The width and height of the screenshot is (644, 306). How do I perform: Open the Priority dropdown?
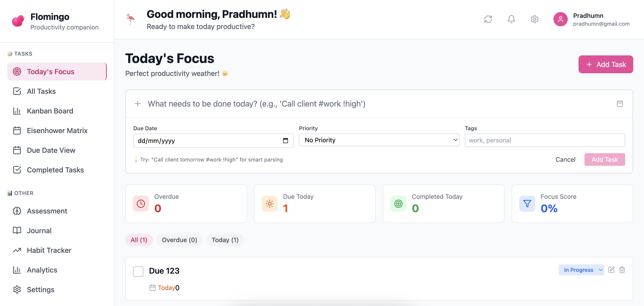click(379, 140)
